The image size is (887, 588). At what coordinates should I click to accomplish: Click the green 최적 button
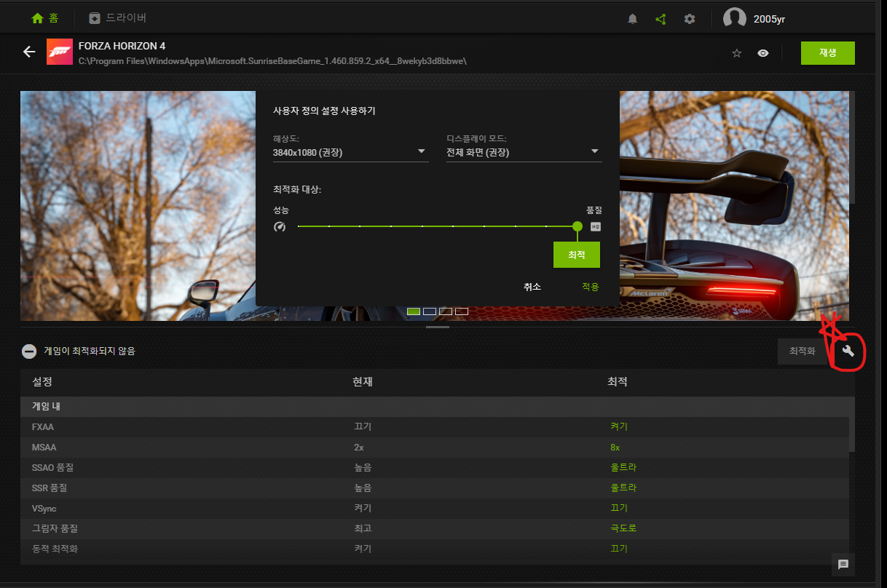[577, 255]
